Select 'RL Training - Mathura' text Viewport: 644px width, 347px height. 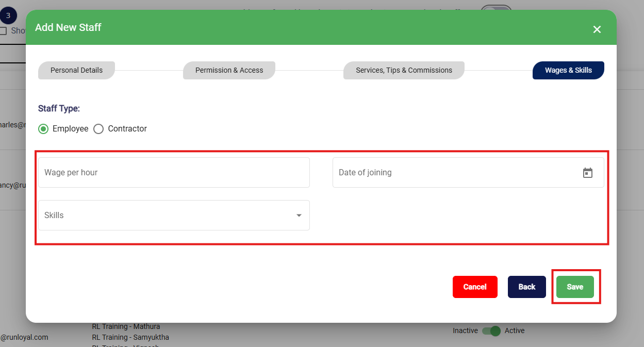(126, 326)
